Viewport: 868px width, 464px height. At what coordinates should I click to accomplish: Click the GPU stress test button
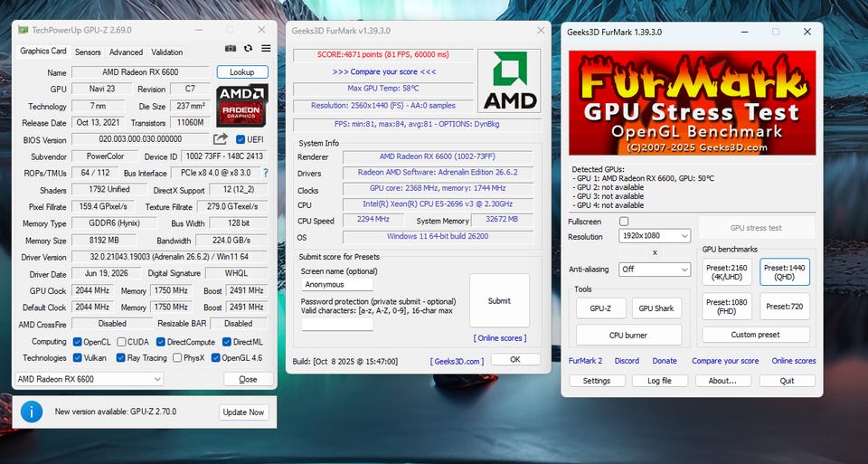(756, 228)
